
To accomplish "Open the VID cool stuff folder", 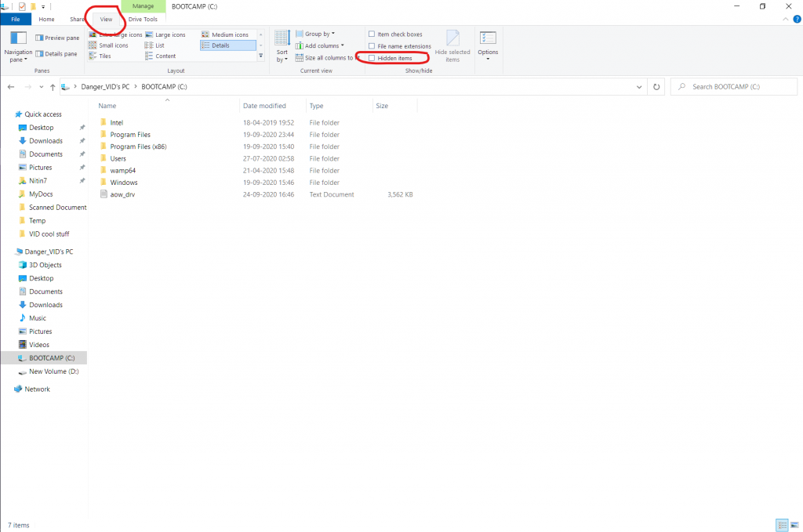I will coord(49,234).
